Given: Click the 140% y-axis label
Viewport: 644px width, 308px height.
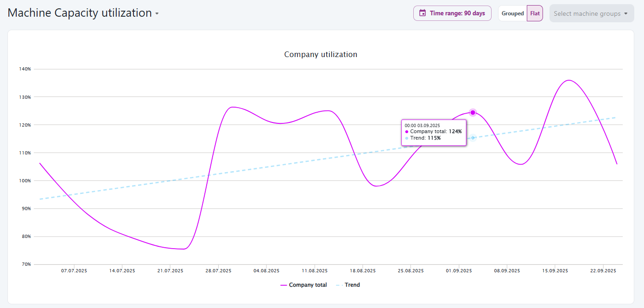Looking at the screenshot, I should coord(25,69).
